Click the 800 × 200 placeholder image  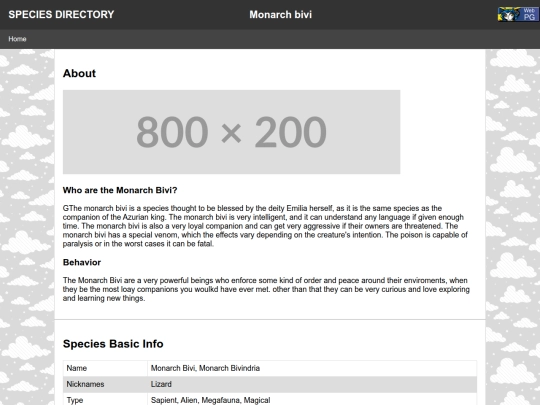pos(231,132)
